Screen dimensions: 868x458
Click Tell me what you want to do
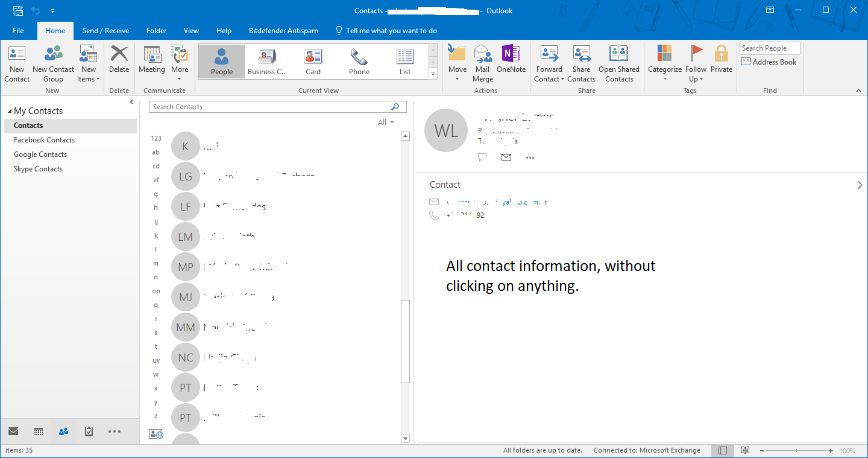click(x=386, y=31)
